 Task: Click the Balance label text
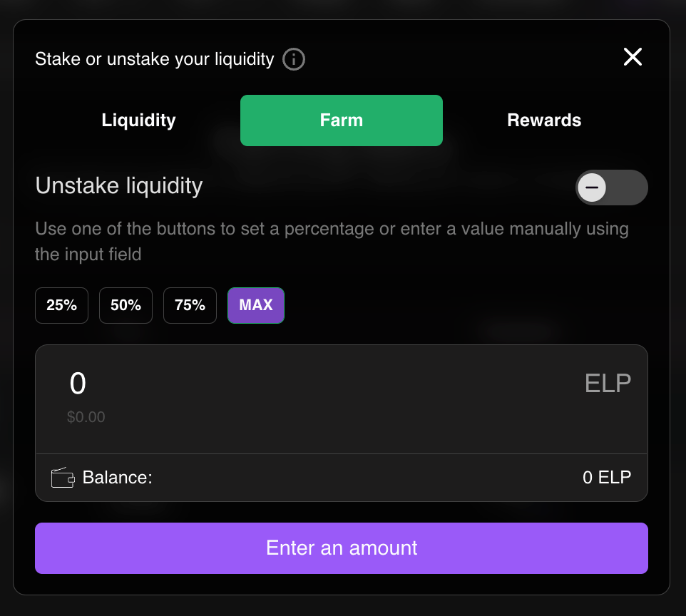(x=117, y=477)
